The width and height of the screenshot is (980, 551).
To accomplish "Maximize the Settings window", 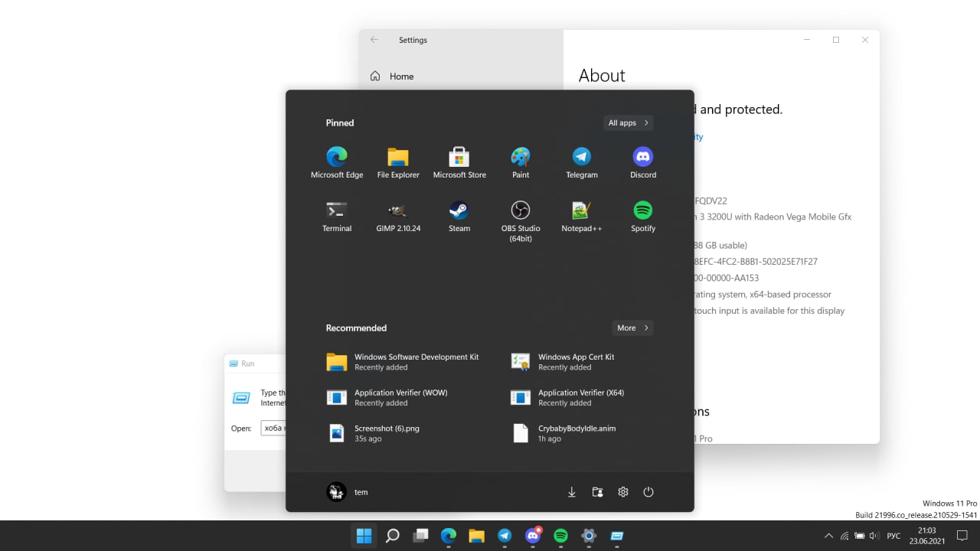I will click(x=836, y=40).
